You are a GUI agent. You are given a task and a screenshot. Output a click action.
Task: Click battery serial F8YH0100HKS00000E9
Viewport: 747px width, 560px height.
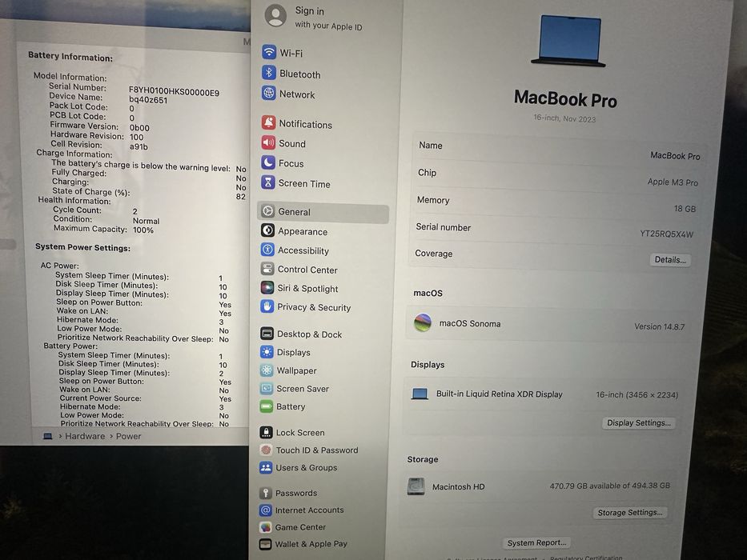174,92
